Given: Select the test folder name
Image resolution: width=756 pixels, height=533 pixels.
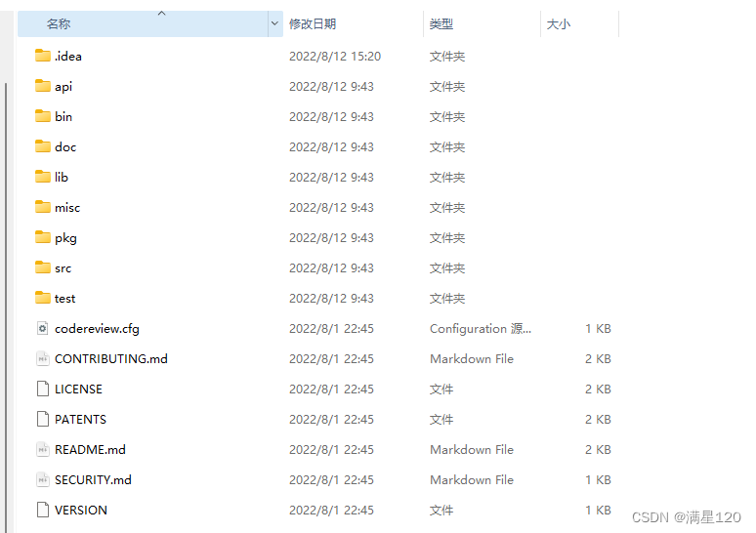Looking at the screenshot, I should point(65,299).
